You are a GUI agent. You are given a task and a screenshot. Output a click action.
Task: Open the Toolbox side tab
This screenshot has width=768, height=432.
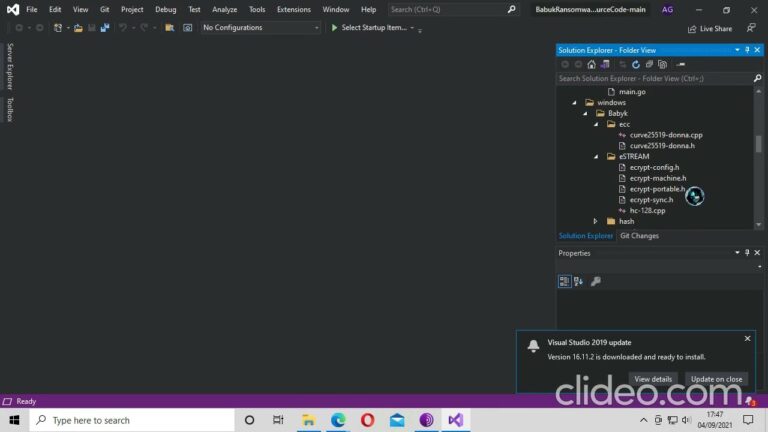pyautogui.click(x=10, y=109)
